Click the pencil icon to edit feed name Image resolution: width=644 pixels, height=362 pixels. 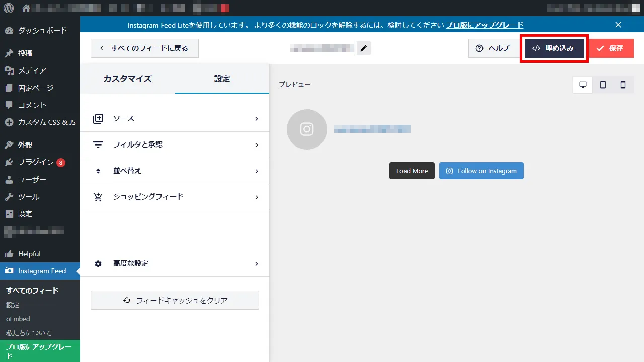click(364, 48)
